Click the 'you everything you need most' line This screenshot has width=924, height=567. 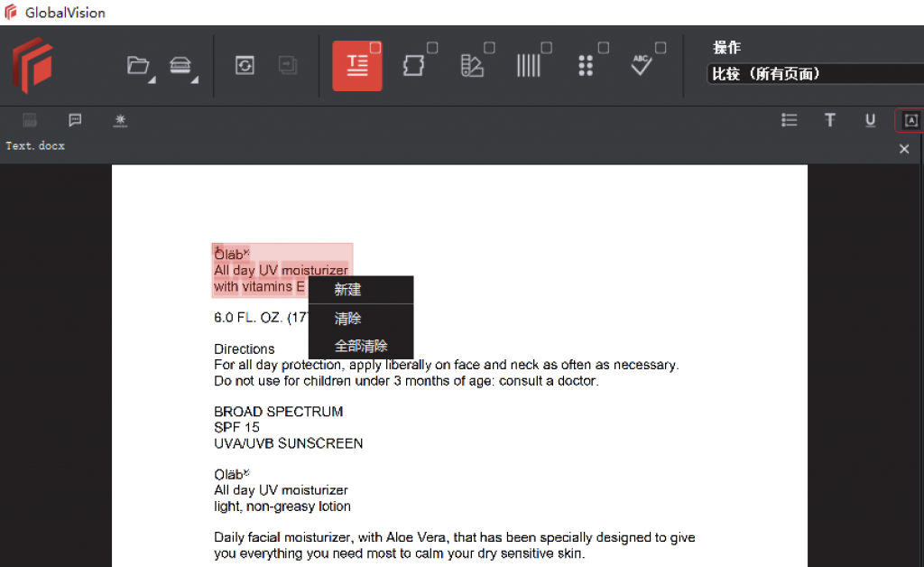point(400,553)
